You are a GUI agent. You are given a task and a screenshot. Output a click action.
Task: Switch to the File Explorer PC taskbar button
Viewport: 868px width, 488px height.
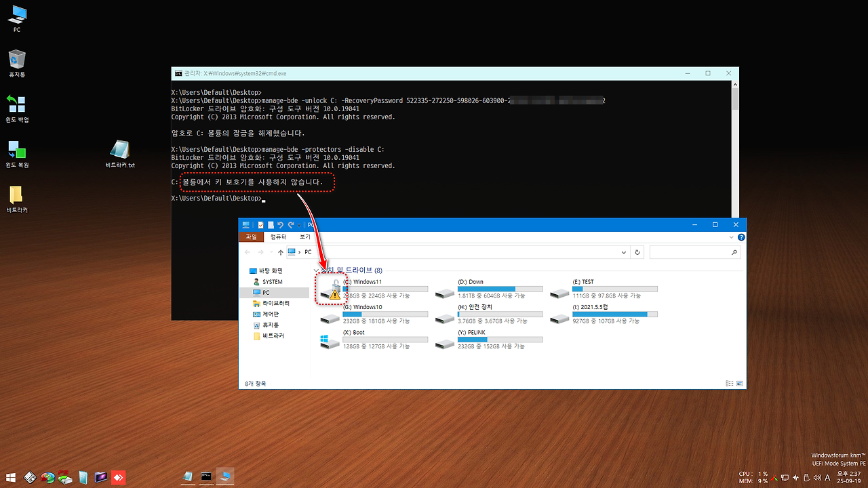coord(225,477)
